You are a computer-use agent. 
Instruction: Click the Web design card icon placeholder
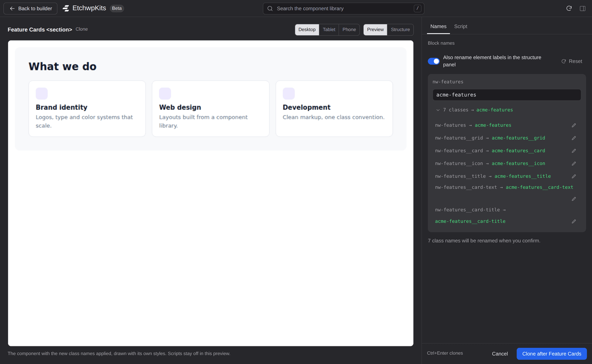click(x=165, y=94)
